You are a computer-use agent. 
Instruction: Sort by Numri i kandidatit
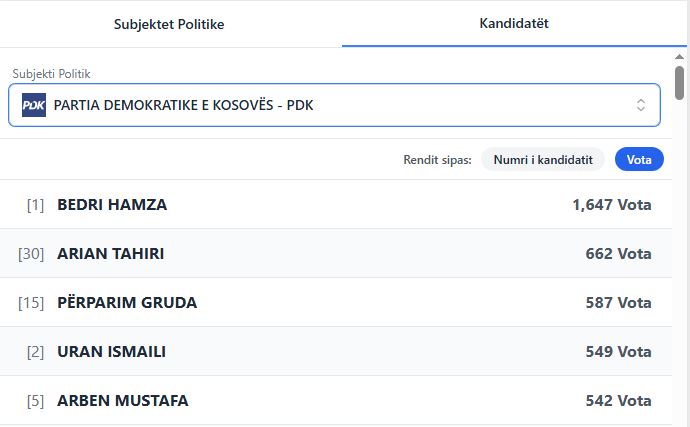click(543, 159)
